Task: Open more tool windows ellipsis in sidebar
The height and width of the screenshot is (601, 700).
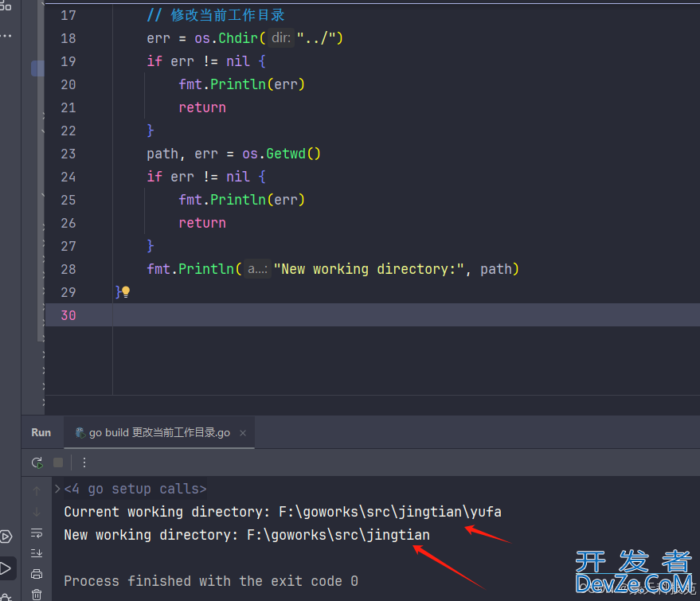Action: (6, 36)
